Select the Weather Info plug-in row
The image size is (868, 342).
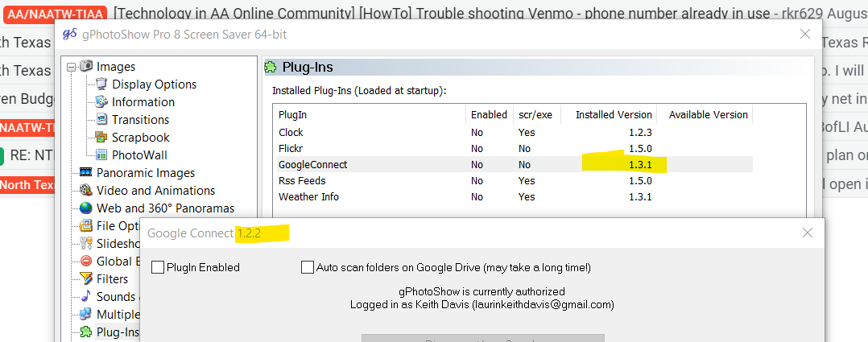point(513,196)
